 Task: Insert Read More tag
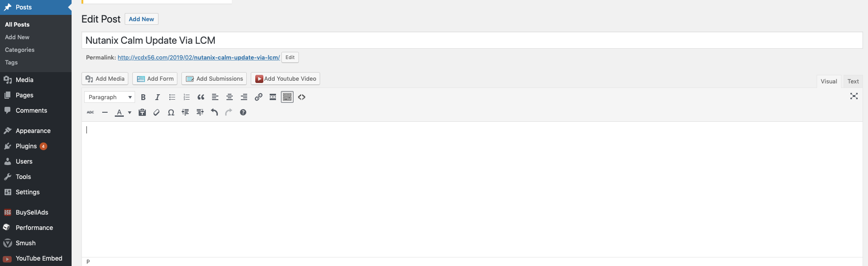(273, 97)
